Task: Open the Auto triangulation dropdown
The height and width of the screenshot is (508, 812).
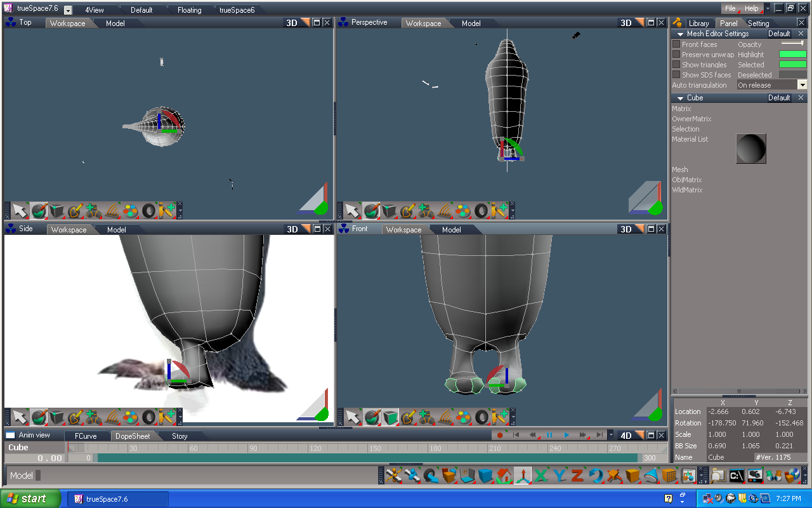Action: [x=801, y=84]
